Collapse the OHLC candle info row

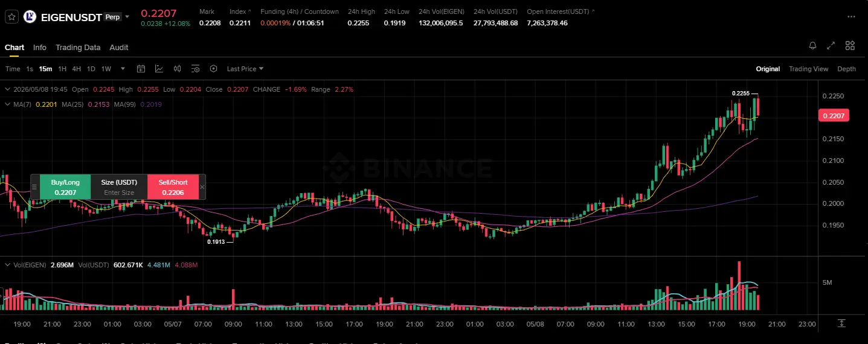point(7,89)
